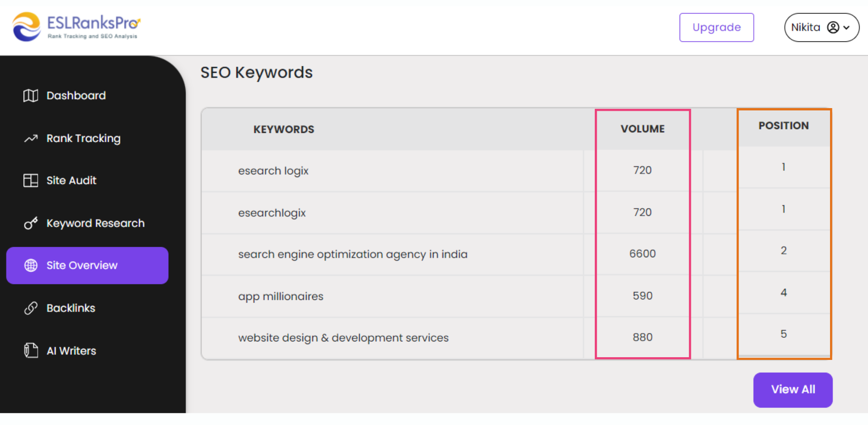This screenshot has width=868, height=425.
Task: Open Site Audit from sidebar
Action: [x=71, y=181]
